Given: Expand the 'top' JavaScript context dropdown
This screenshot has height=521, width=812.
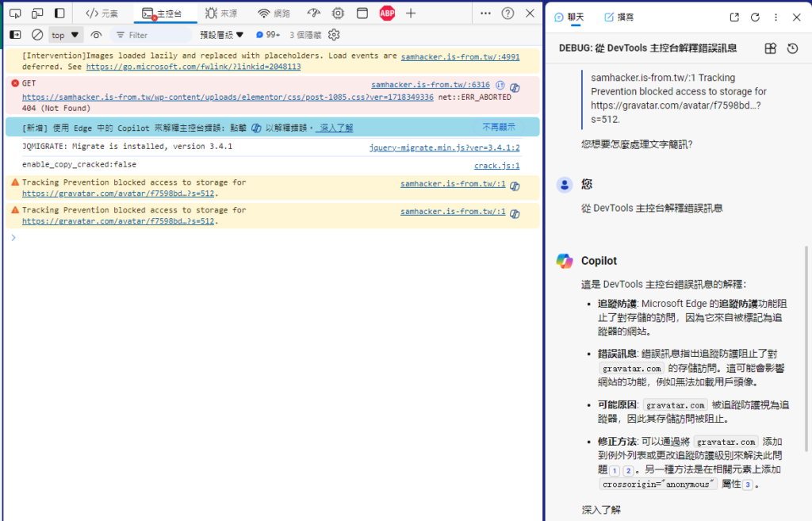Looking at the screenshot, I should point(65,35).
